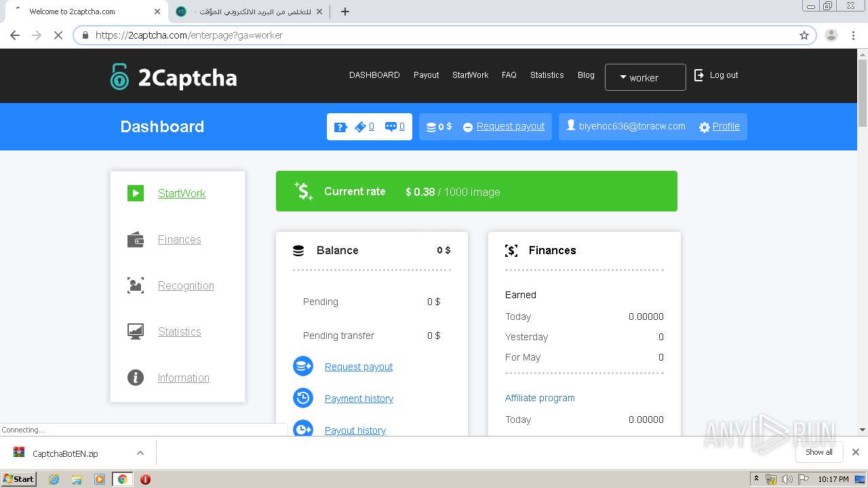Viewport: 868px width, 488px height.
Task: Open the Finances sidebar link
Action: pos(180,239)
